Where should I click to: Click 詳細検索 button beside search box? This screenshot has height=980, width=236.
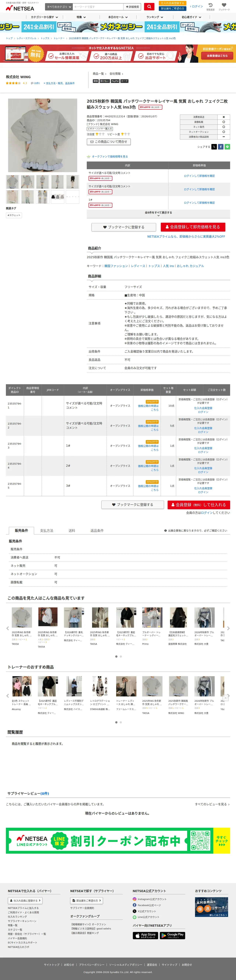point(133,6)
